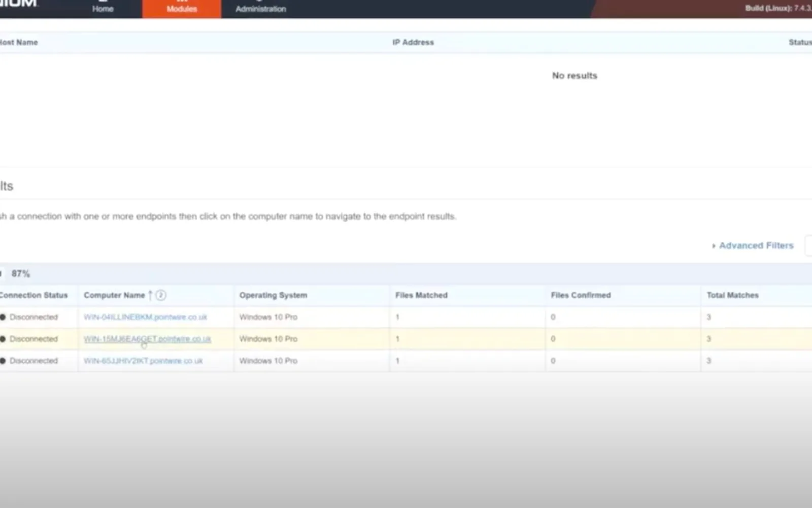Open endpoint starting with WIN-04
This screenshot has width=812, height=508.
[145, 317]
